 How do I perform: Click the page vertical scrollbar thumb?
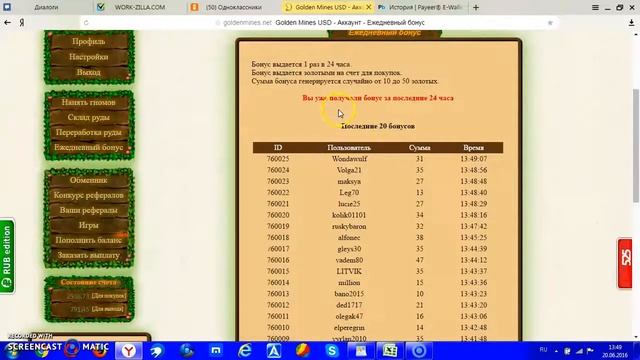coord(636,145)
